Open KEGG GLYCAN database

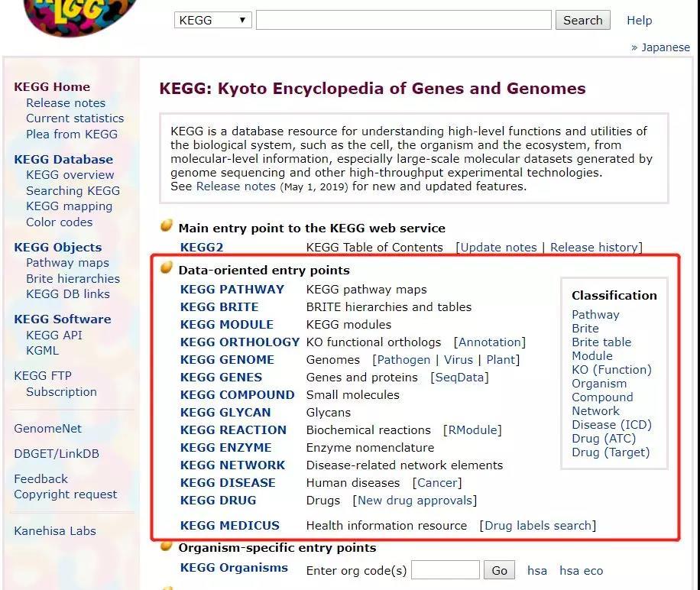coord(225,413)
